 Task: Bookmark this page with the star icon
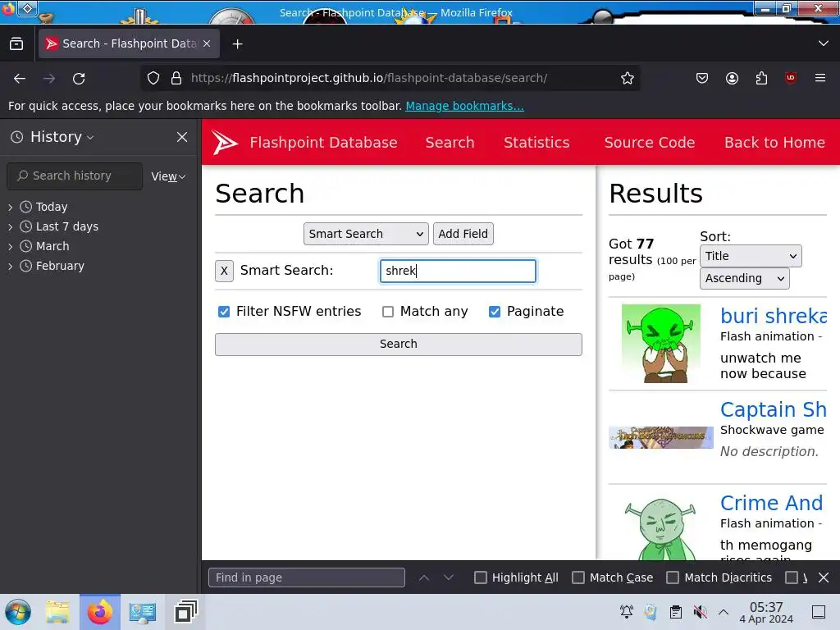tap(628, 78)
